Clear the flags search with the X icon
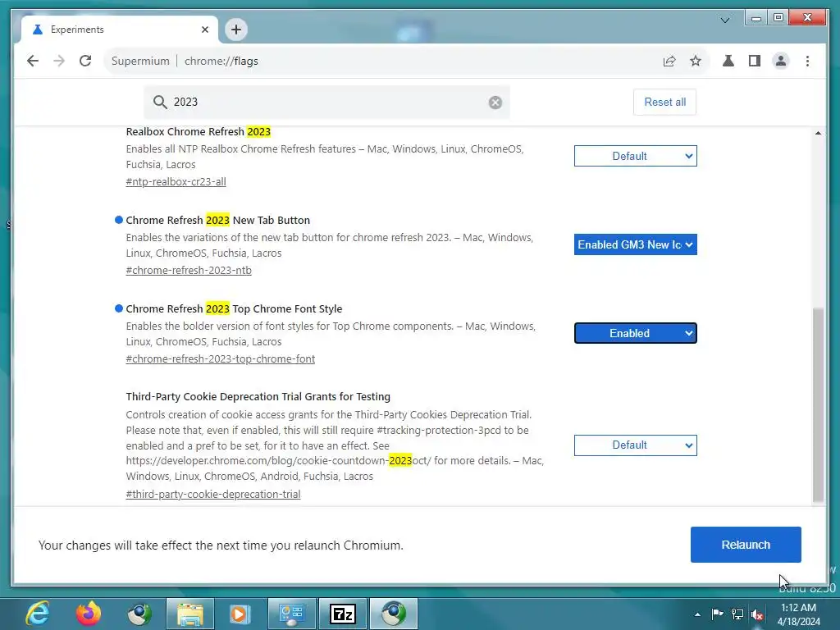This screenshot has height=630, width=840. click(x=495, y=103)
